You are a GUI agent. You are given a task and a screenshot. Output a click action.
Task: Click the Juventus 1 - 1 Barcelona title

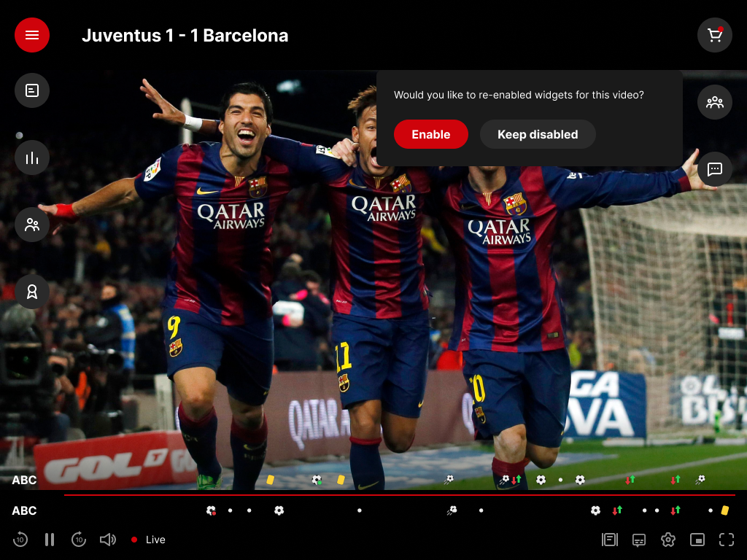coord(185,35)
